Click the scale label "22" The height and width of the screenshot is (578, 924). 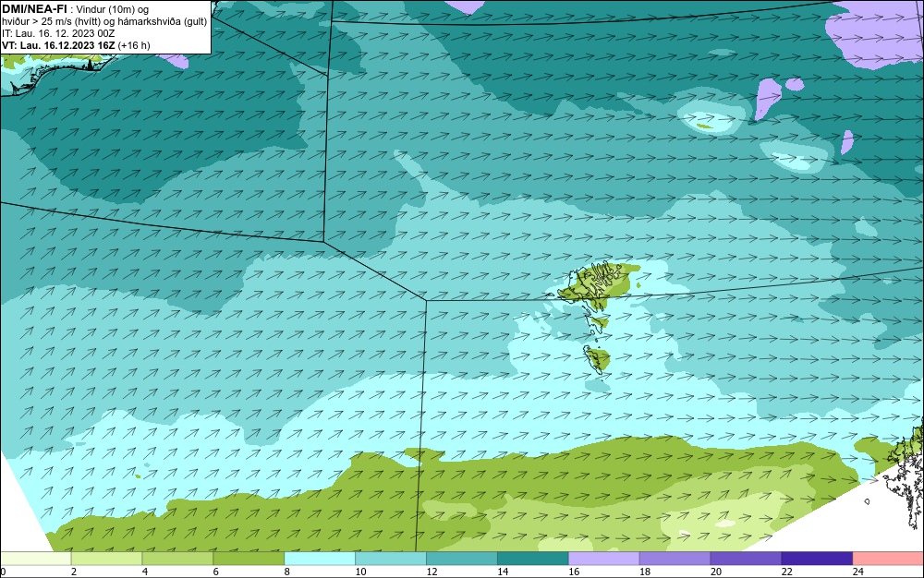[786, 572]
